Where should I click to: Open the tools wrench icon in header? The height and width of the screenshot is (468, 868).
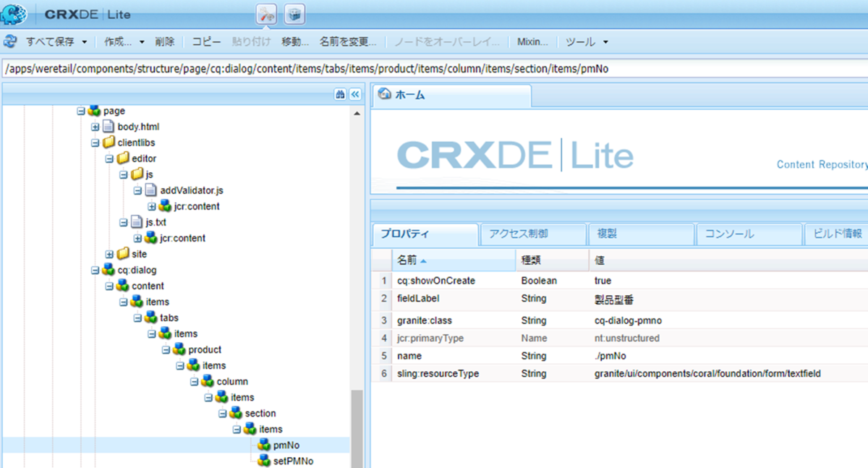point(267,14)
